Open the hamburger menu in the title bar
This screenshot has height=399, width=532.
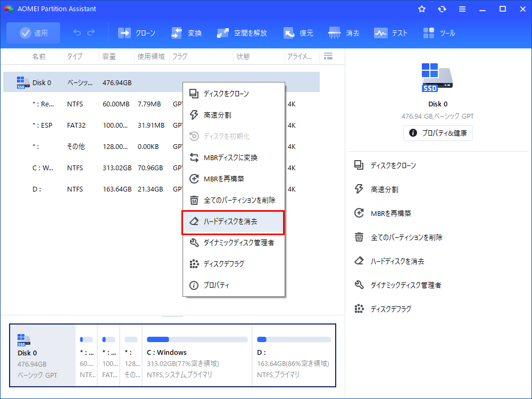pos(462,9)
